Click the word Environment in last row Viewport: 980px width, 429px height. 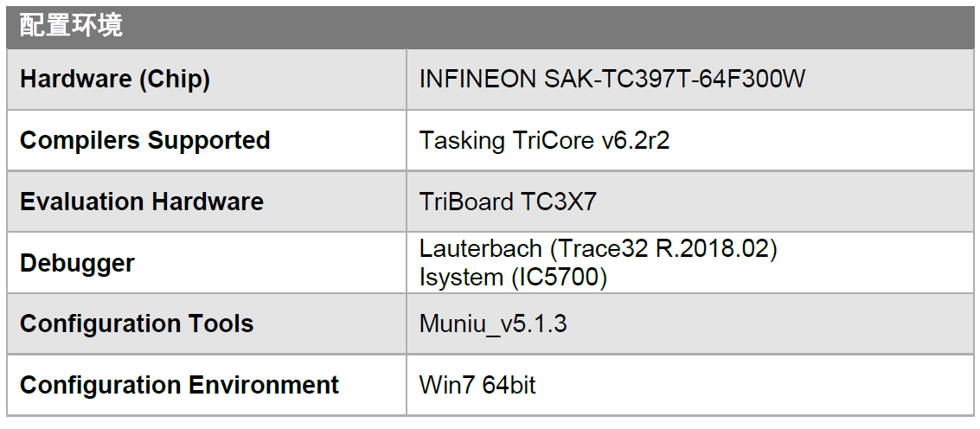[x=264, y=385]
